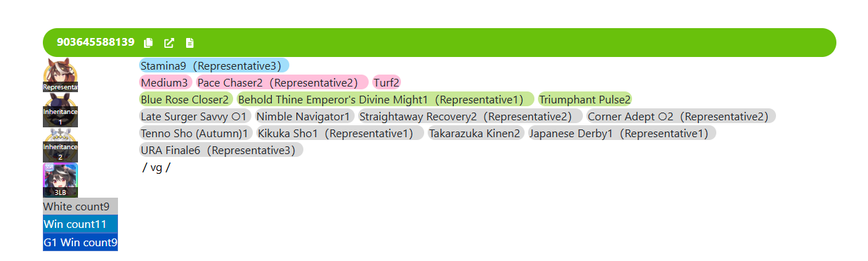Click the Pace Chaser2 factor tag
Screen dimensions: 868x261
[282, 82]
